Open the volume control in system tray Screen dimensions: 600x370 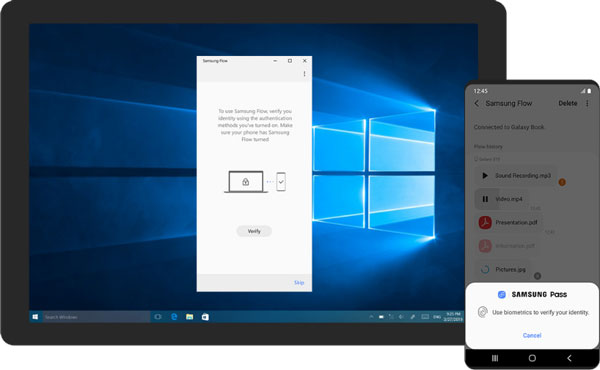(x=401, y=317)
